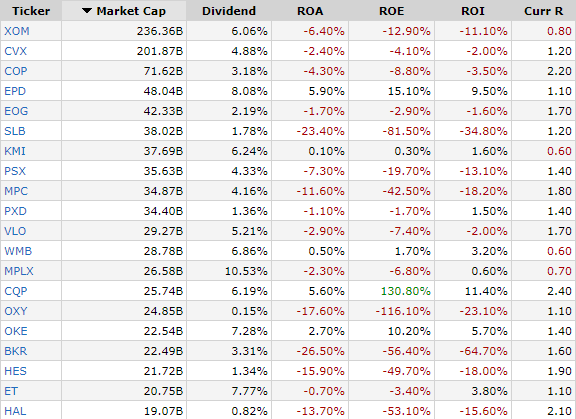576x419 pixels.
Task: Open the WMB ticker link
Action: coord(18,251)
